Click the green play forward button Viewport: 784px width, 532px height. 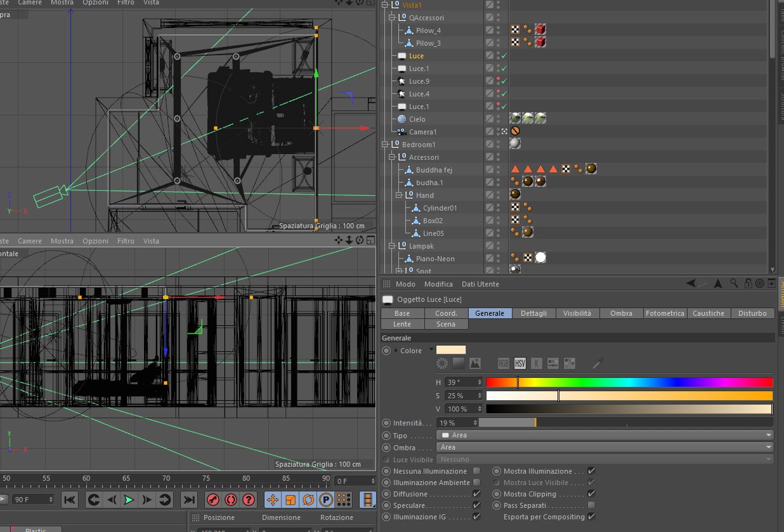coord(129,500)
